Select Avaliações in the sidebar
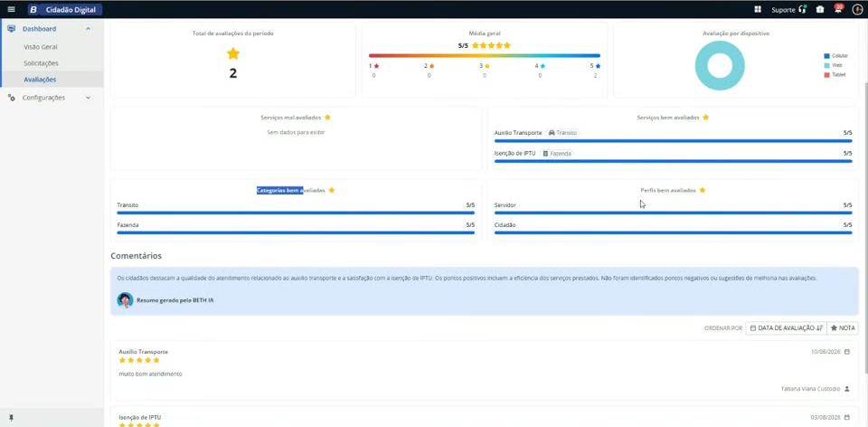The width and height of the screenshot is (868, 427). pyautogui.click(x=40, y=80)
